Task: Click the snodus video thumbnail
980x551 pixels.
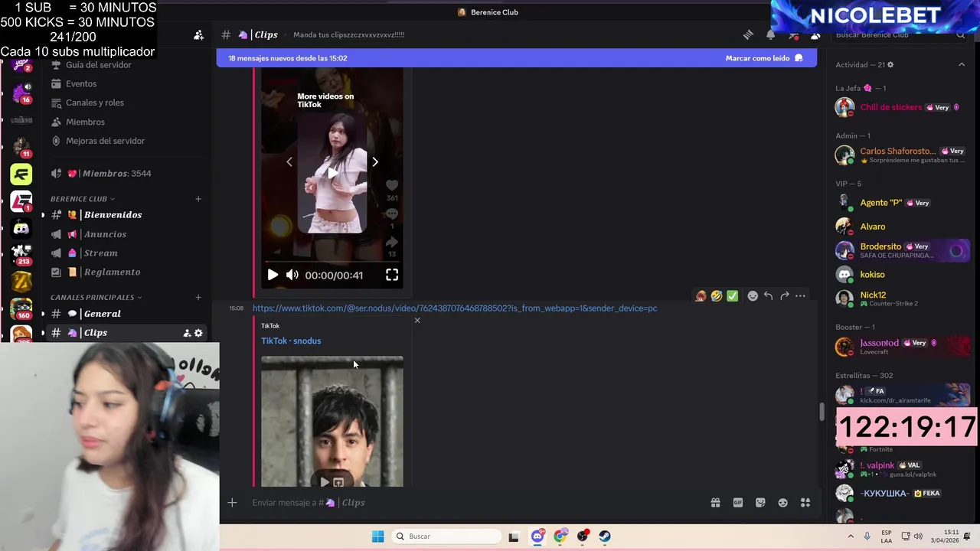Action: pos(332,421)
